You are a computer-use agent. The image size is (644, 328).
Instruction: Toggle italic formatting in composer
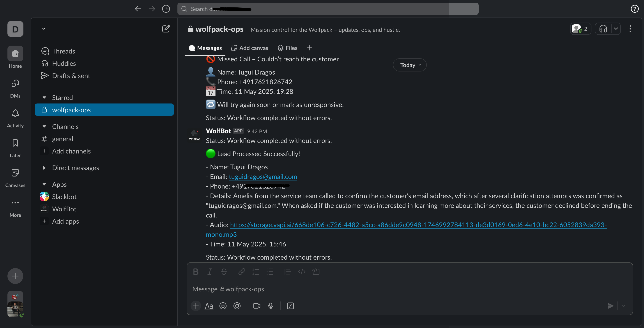click(x=209, y=272)
